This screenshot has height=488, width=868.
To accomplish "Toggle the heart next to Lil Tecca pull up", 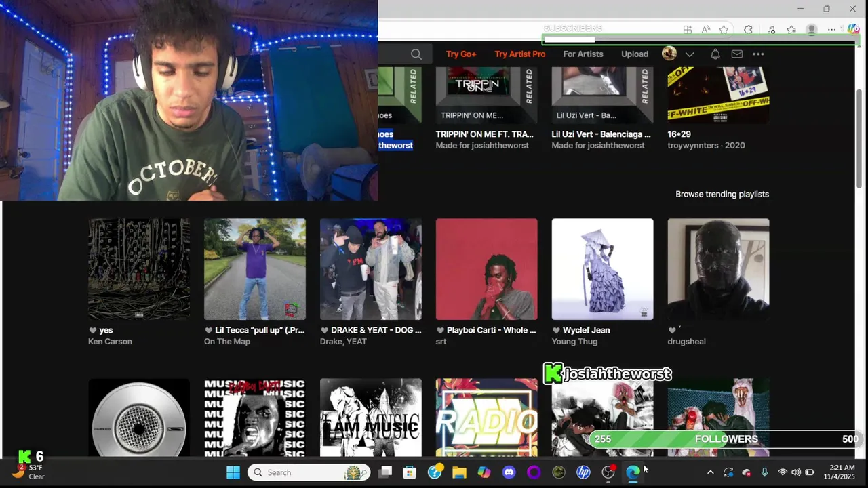I will coord(209,331).
